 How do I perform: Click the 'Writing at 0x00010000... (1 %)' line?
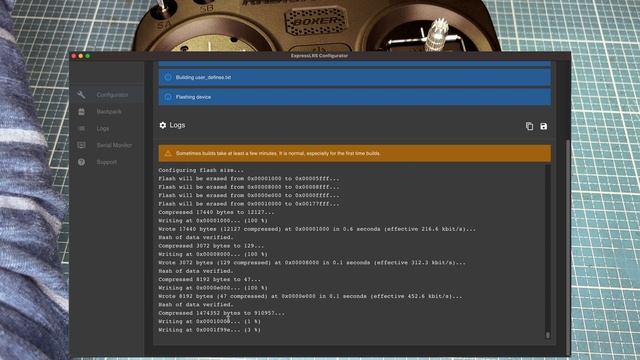pos(209,322)
